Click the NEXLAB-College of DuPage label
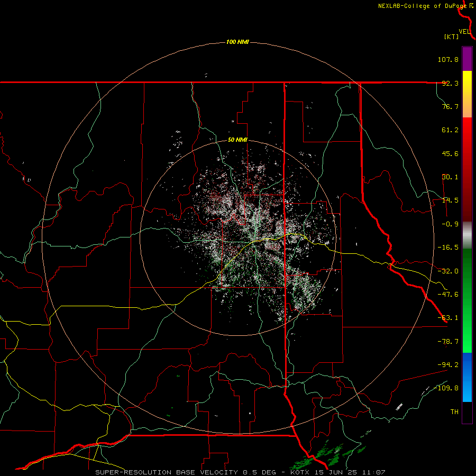The image size is (476, 476). [x=422, y=6]
